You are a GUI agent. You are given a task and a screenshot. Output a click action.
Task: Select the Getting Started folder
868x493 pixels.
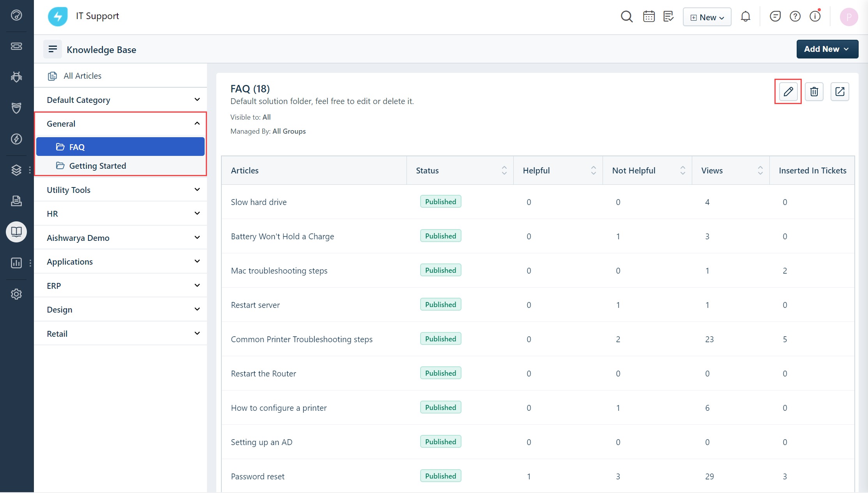coord(97,166)
